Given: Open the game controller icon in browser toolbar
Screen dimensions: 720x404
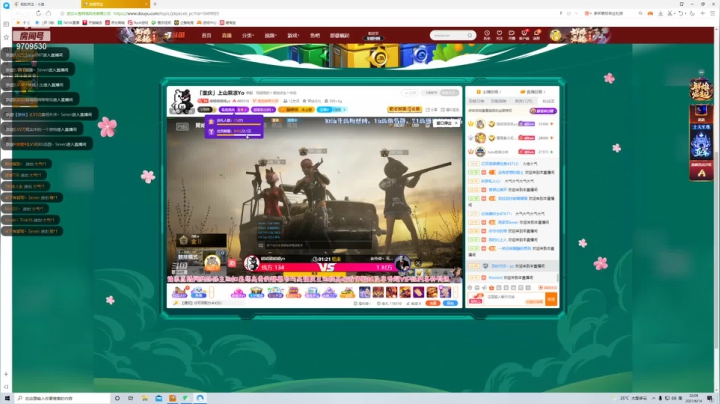Looking at the screenshot, I should (650, 13).
